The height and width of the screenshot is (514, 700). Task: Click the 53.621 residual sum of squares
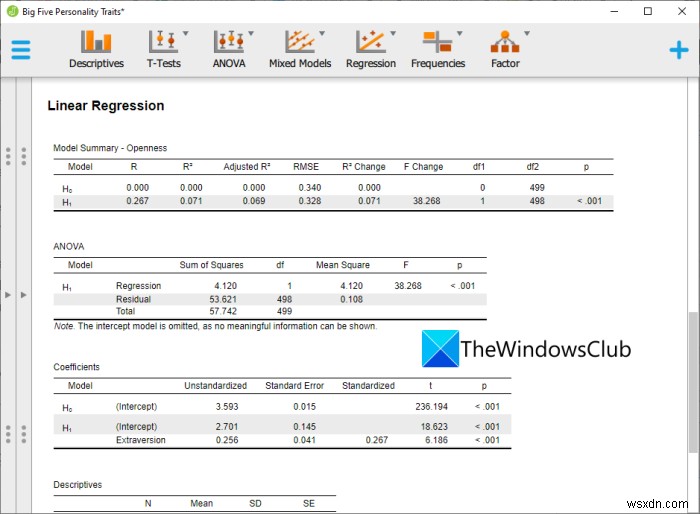(x=223, y=299)
